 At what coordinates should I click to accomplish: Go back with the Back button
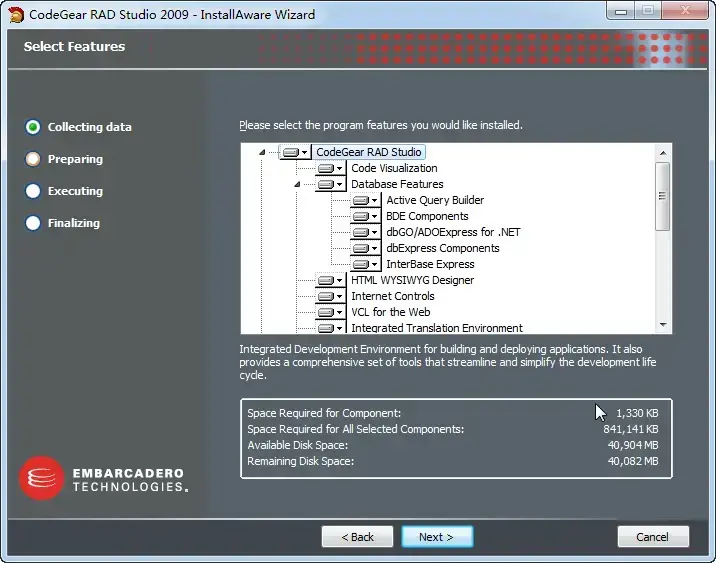click(x=357, y=537)
